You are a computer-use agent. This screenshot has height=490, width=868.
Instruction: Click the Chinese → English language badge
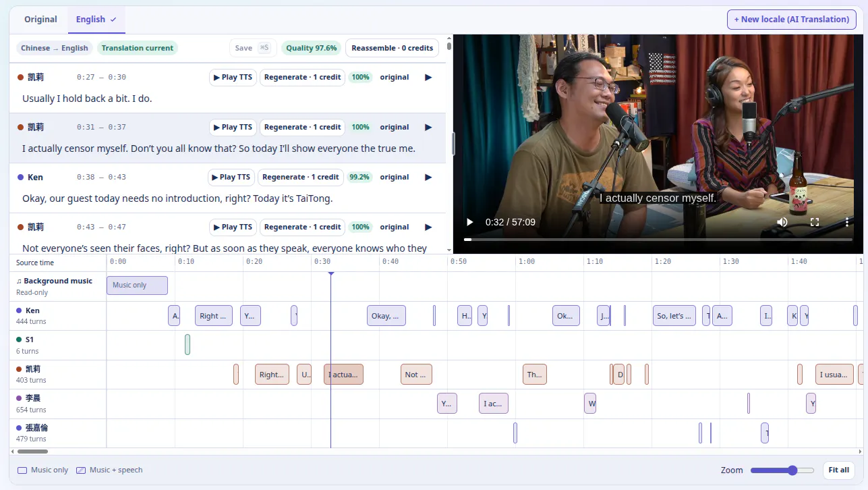pos(55,49)
